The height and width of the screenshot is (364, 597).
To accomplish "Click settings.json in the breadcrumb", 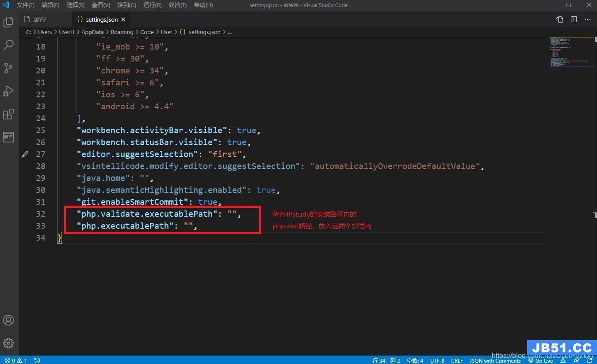I will [204, 32].
